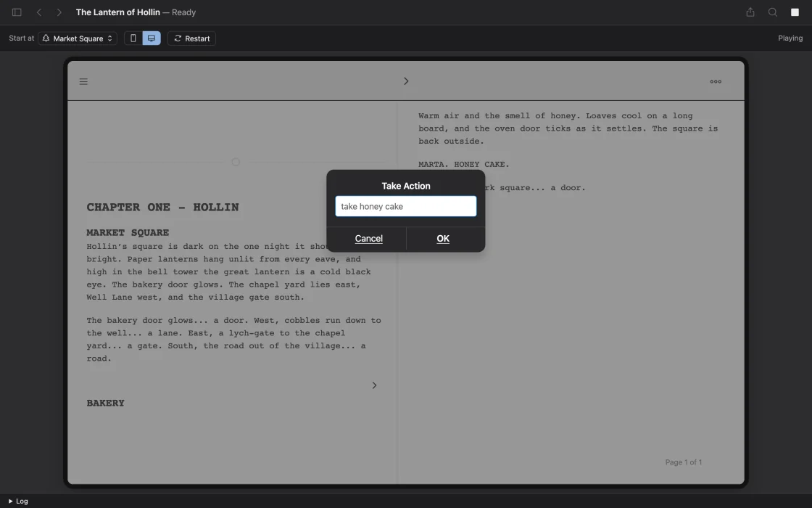Screen dimensions: 812x508
Task: Switch to desktop preview layout
Action: (152, 38)
